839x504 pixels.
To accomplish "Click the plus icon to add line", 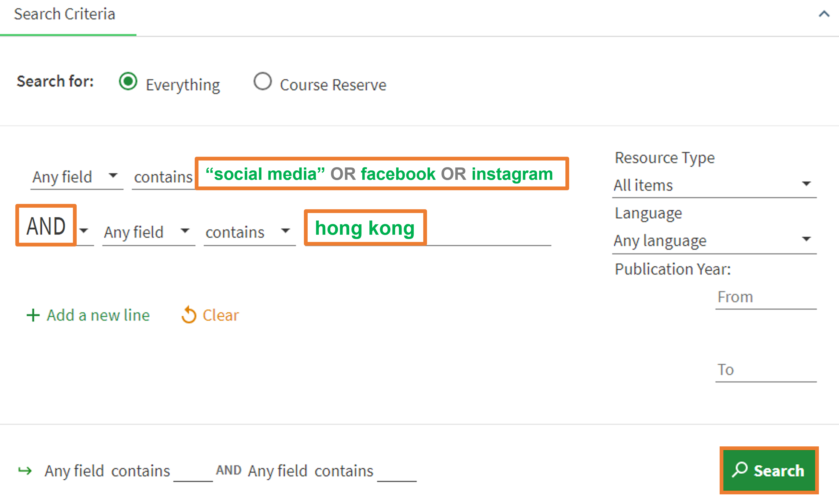I will pos(33,315).
